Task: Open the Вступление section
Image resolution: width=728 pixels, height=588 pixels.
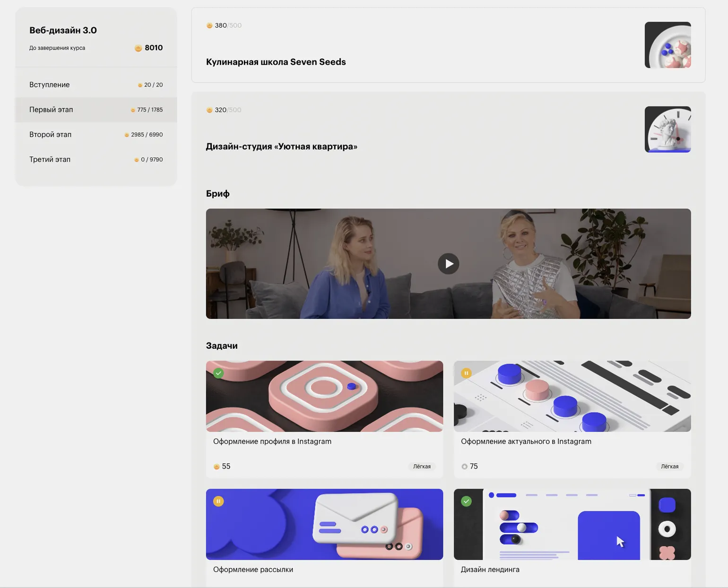Action: click(49, 85)
